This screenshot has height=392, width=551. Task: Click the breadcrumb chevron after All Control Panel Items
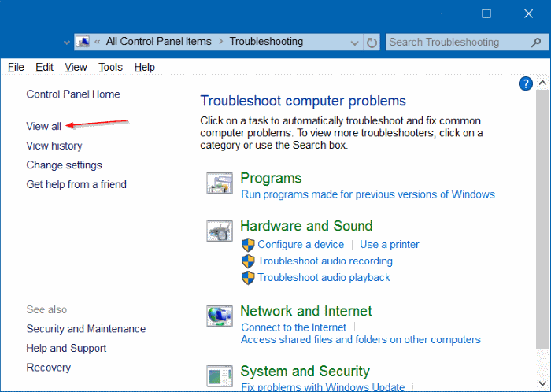(x=220, y=42)
